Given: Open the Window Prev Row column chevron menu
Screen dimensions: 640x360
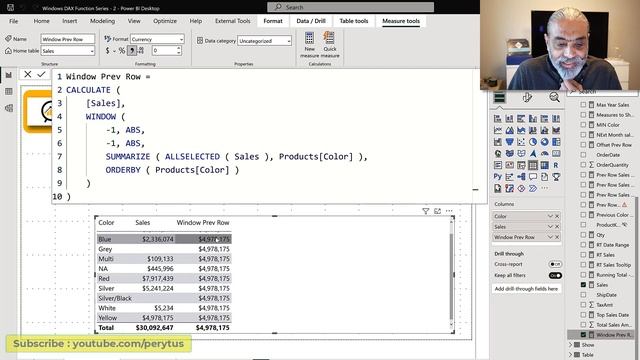Looking at the screenshot, I should pyautogui.click(x=550, y=237).
